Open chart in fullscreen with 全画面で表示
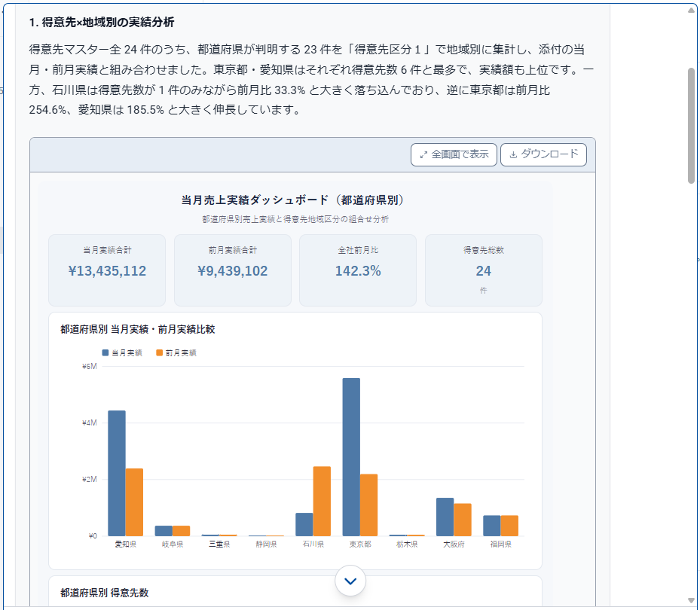 454,154
